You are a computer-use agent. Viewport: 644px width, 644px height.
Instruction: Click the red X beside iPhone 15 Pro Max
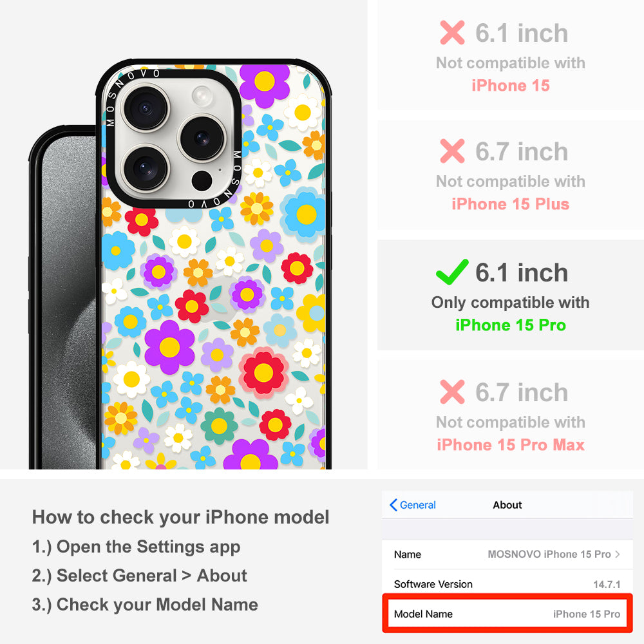[x=452, y=392]
